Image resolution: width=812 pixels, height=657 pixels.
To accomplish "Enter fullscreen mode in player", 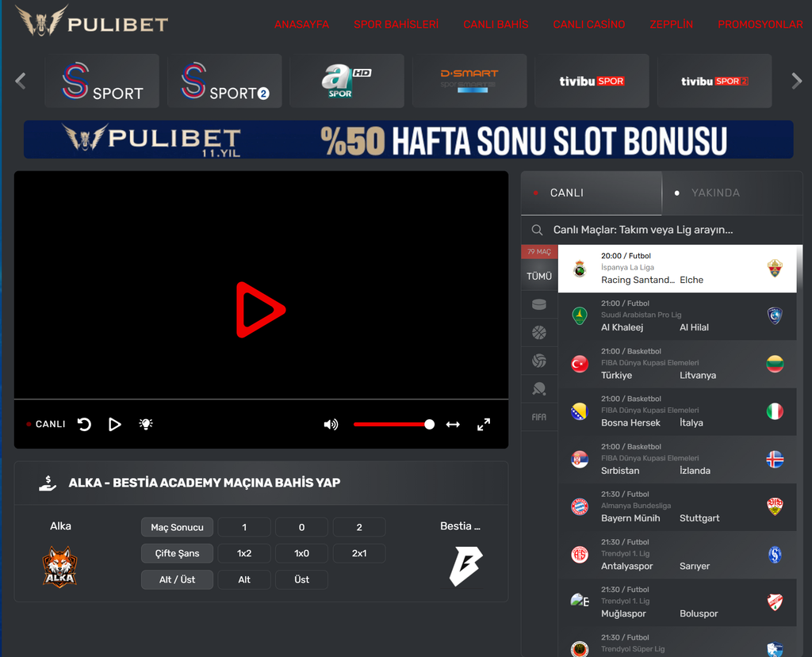I will pyautogui.click(x=484, y=425).
